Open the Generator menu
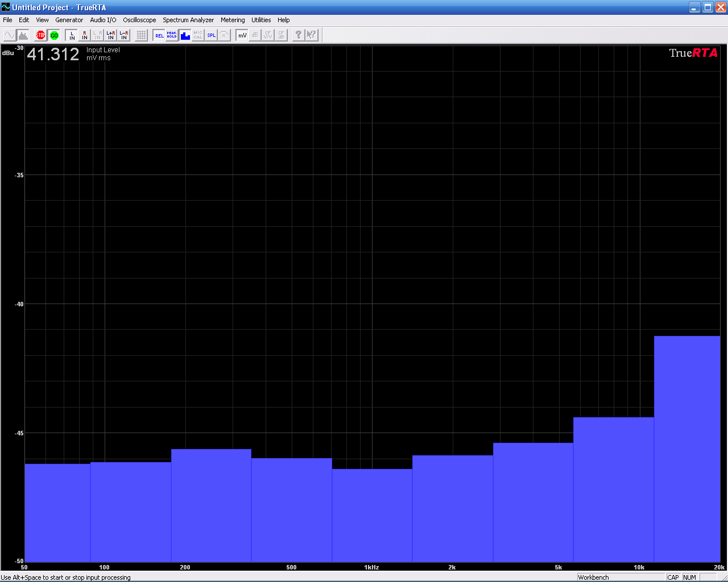728x582 pixels. click(x=69, y=20)
